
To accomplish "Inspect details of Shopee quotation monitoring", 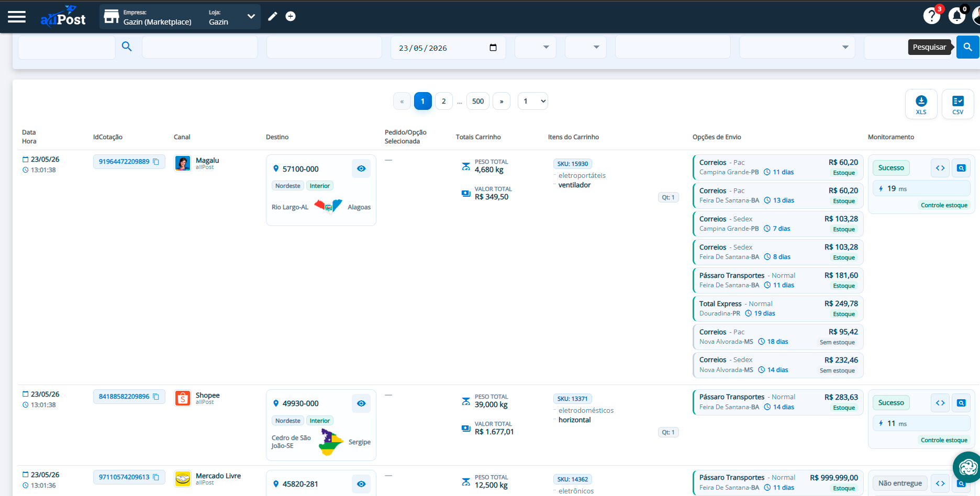I will click(961, 403).
